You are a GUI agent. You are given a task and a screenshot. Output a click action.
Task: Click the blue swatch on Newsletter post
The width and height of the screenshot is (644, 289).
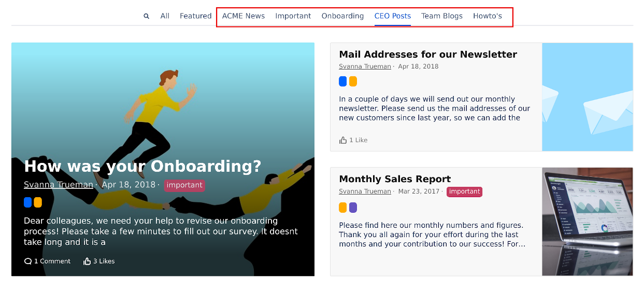(343, 81)
